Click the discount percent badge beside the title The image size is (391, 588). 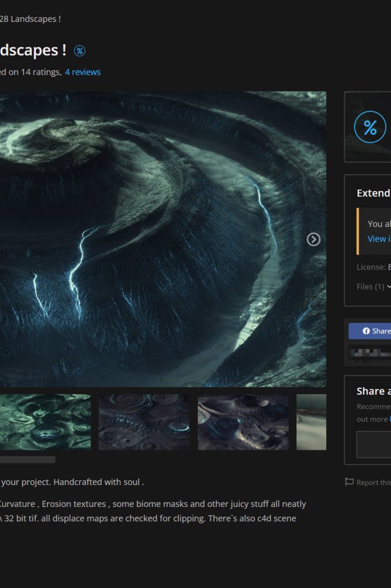click(80, 51)
